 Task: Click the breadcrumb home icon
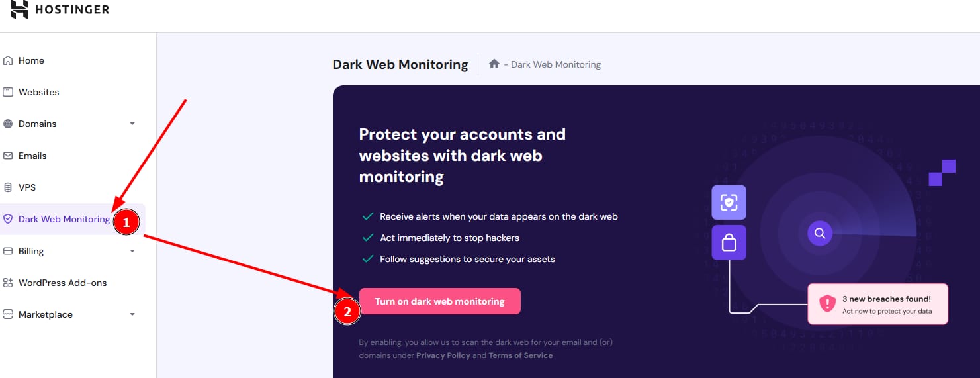(x=494, y=64)
